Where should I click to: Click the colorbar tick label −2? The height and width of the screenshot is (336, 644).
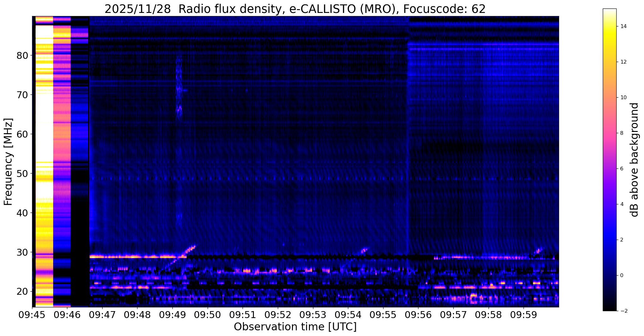(623, 311)
